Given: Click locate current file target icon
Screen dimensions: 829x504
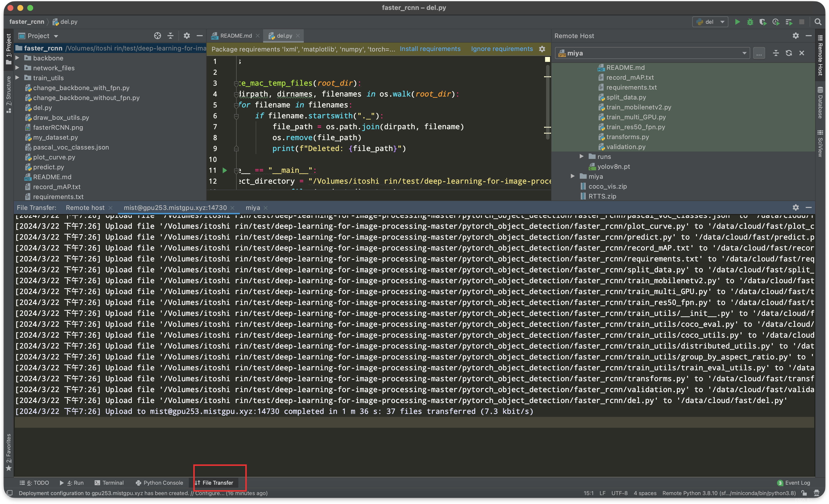Looking at the screenshot, I should tap(158, 36).
